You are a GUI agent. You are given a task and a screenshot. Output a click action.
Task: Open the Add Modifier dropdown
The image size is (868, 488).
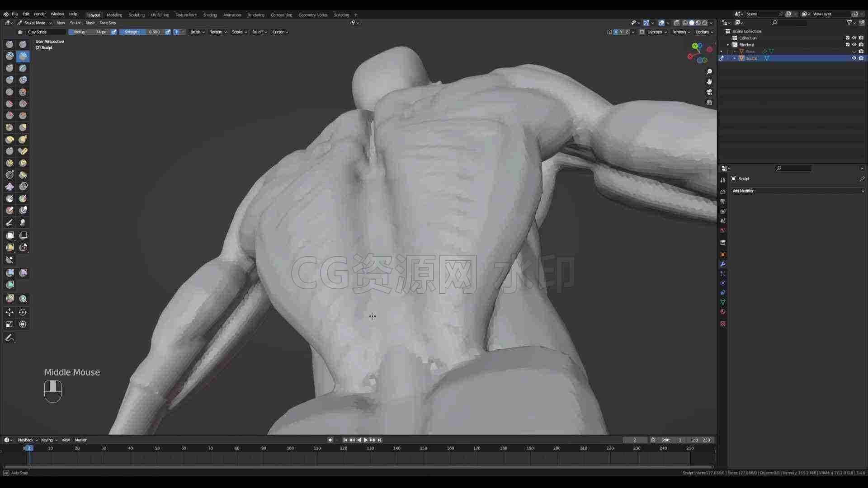(797, 191)
